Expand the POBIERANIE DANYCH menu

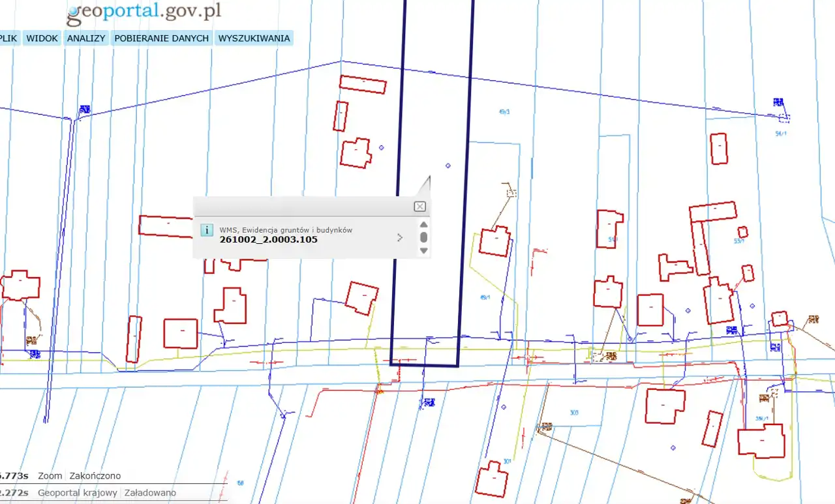pyautogui.click(x=162, y=38)
